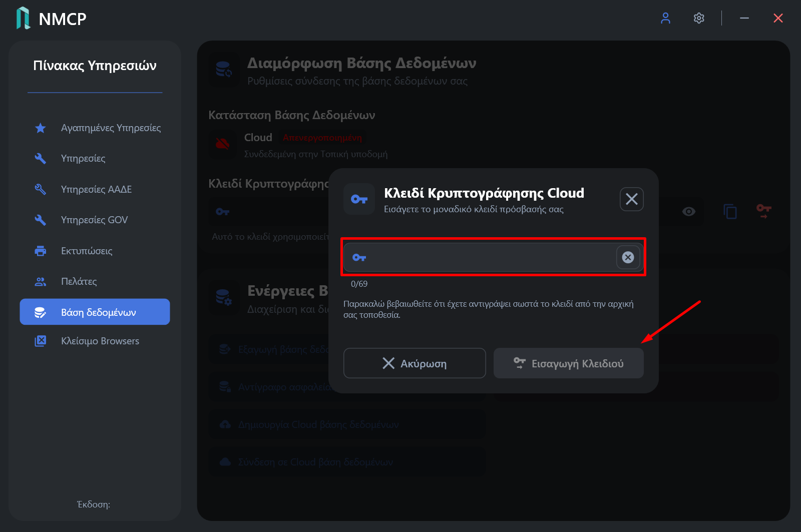Open Κλείσιμο Browsers menu item
The height and width of the screenshot is (532, 801).
click(95, 341)
